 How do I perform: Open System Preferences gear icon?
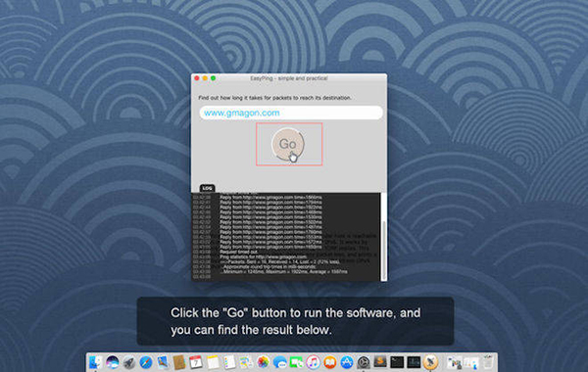pos(364,362)
